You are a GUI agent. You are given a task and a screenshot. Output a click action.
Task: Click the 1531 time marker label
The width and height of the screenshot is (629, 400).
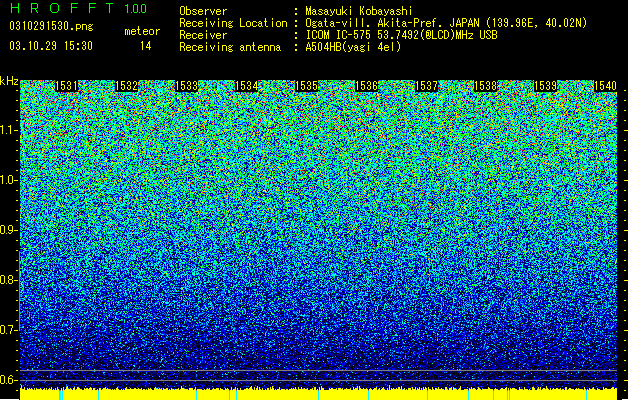point(67,86)
